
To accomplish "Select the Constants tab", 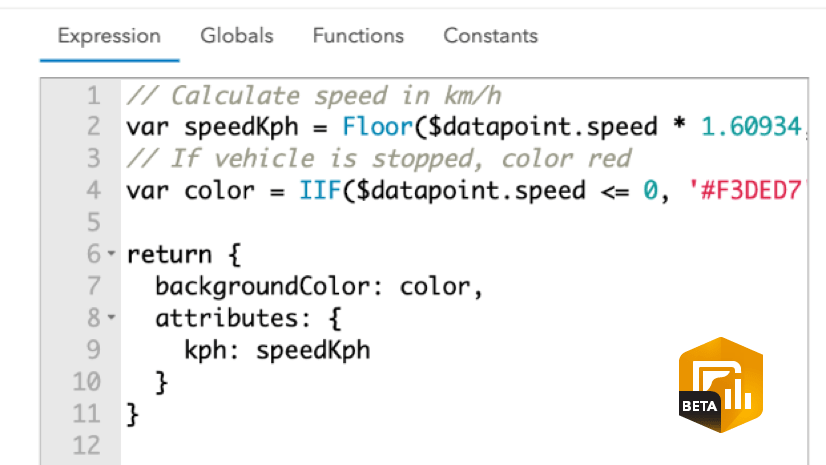I will pyautogui.click(x=490, y=36).
